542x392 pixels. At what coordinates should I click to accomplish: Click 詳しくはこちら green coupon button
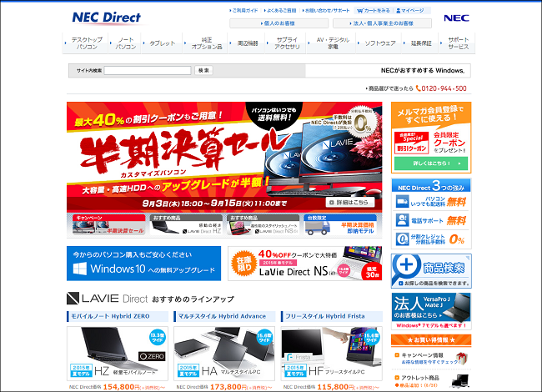tap(431, 163)
